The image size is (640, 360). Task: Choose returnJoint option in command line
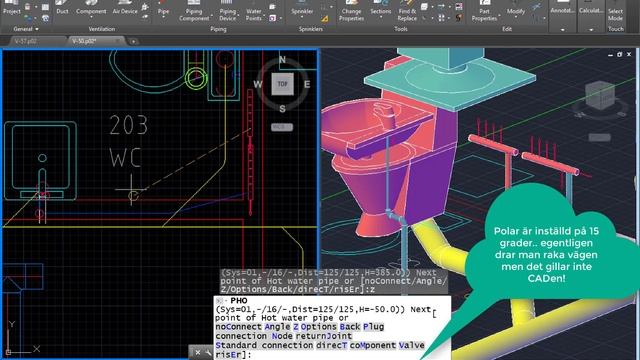point(324,336)
